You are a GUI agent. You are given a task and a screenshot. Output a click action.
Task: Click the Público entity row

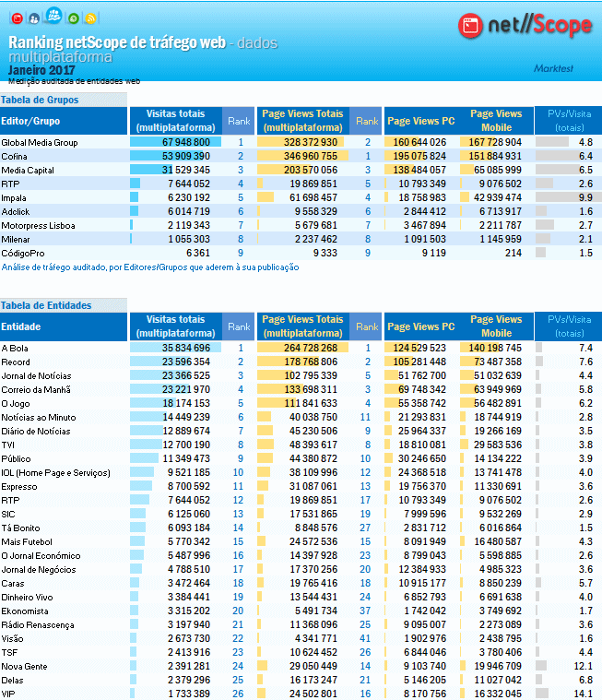click(x=16, y=458)
